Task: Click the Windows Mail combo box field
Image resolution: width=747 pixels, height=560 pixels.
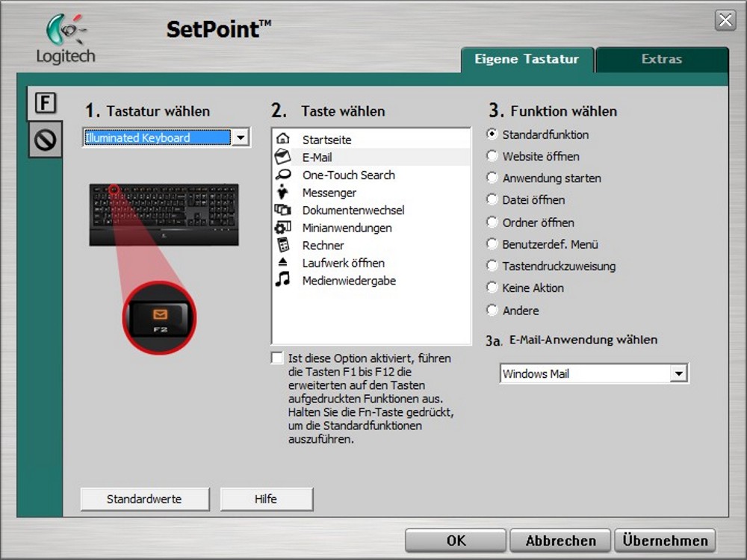Action: (x=594, y=373)
